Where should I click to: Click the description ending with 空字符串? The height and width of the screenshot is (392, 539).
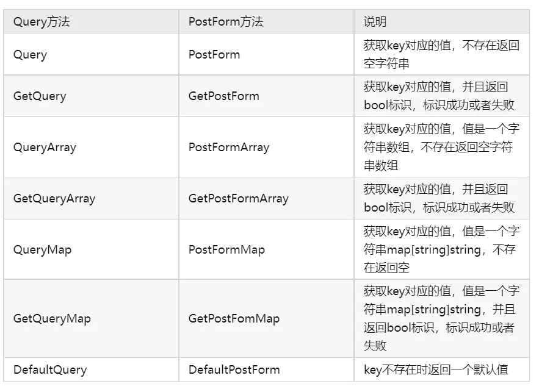[x=442, y=54]
